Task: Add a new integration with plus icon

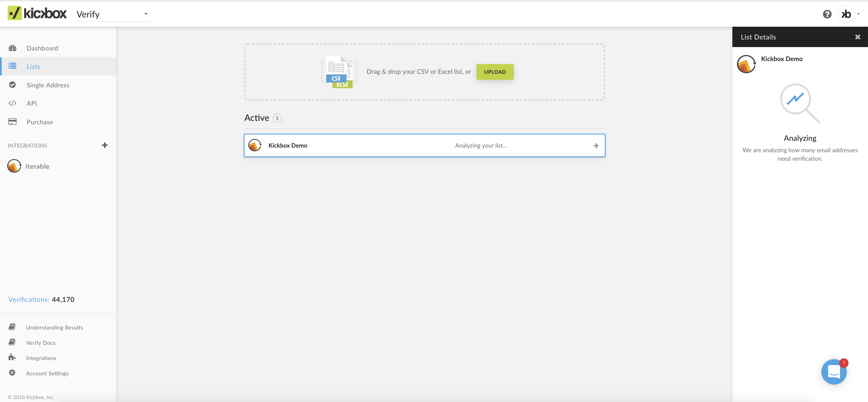Action: [105, 145]
